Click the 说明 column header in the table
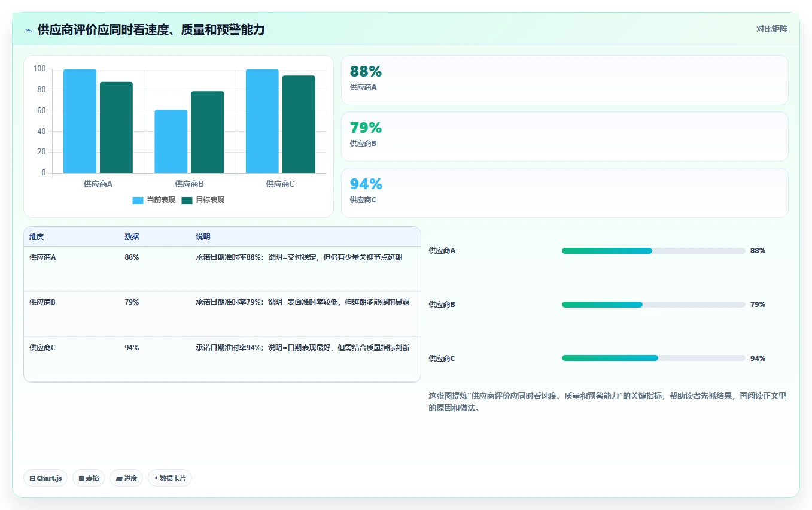The width and height of the screenshot is (812, 510). coord(203,237)
